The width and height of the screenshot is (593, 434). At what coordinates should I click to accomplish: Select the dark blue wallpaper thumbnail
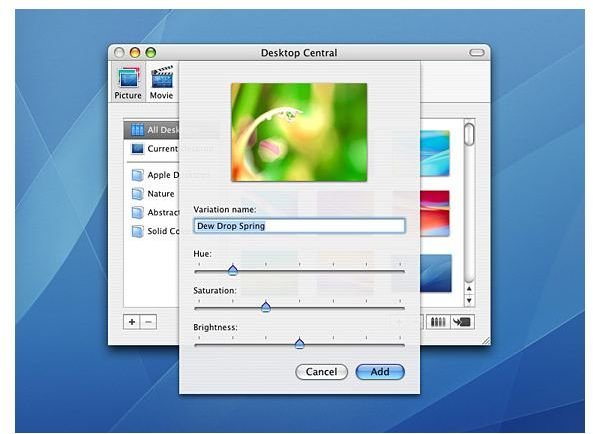(x=436, y=273)
